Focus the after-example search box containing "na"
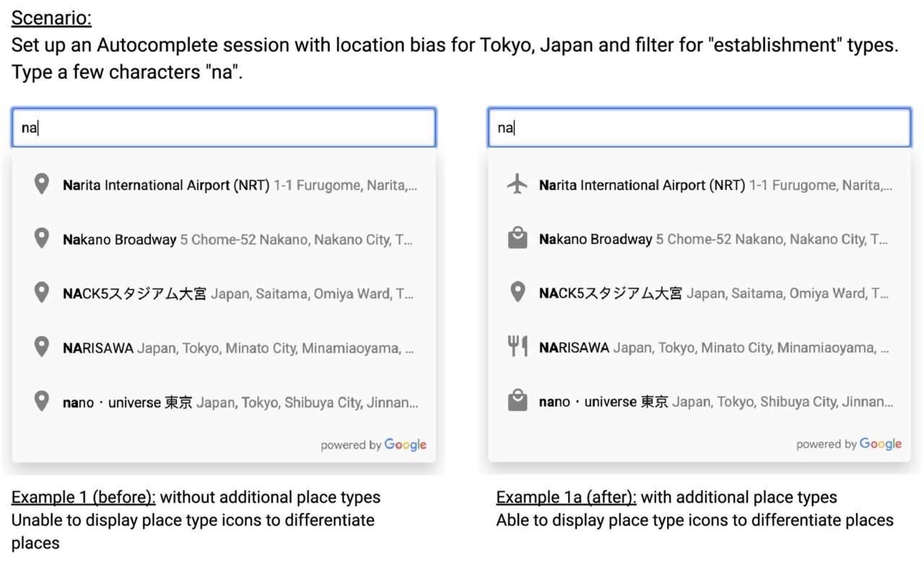This screenshot has height=562, width=924. coord(699,128)
